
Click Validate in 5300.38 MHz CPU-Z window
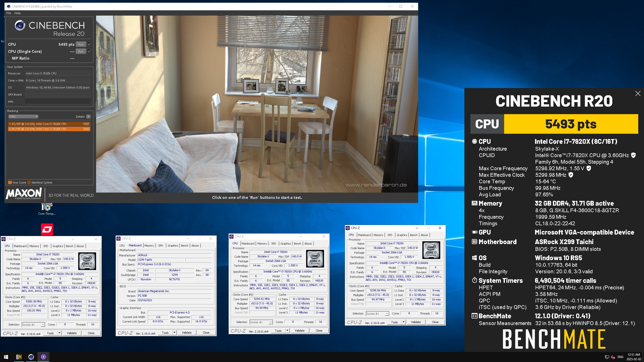[72, 333]
